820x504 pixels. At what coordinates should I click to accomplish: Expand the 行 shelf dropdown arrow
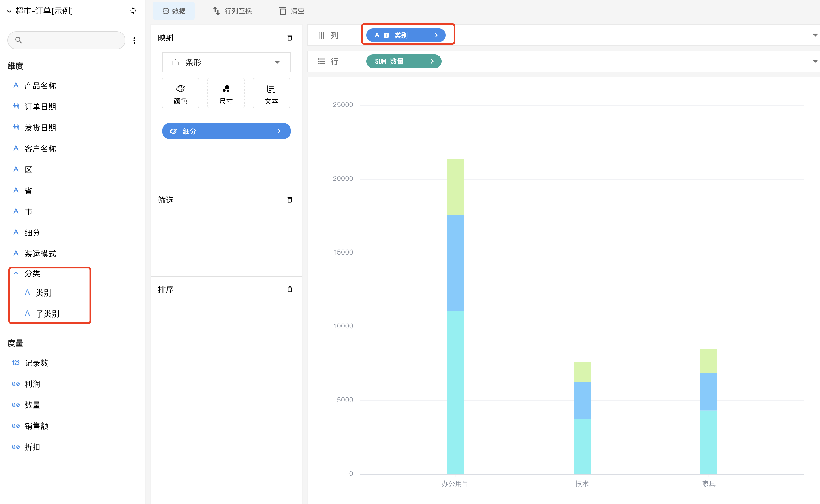815,61
